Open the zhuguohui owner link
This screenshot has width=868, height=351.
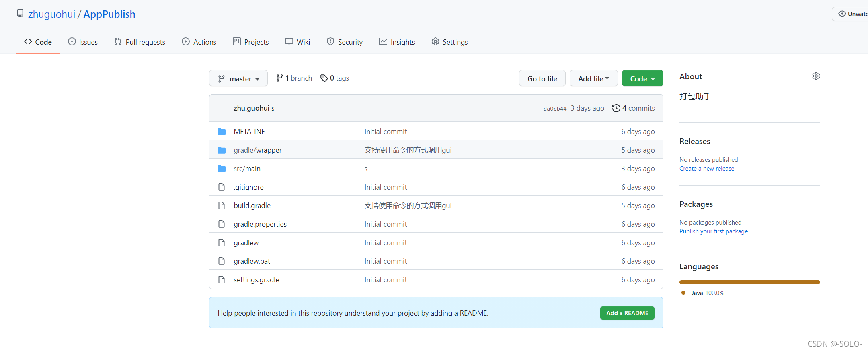point(51,14)
